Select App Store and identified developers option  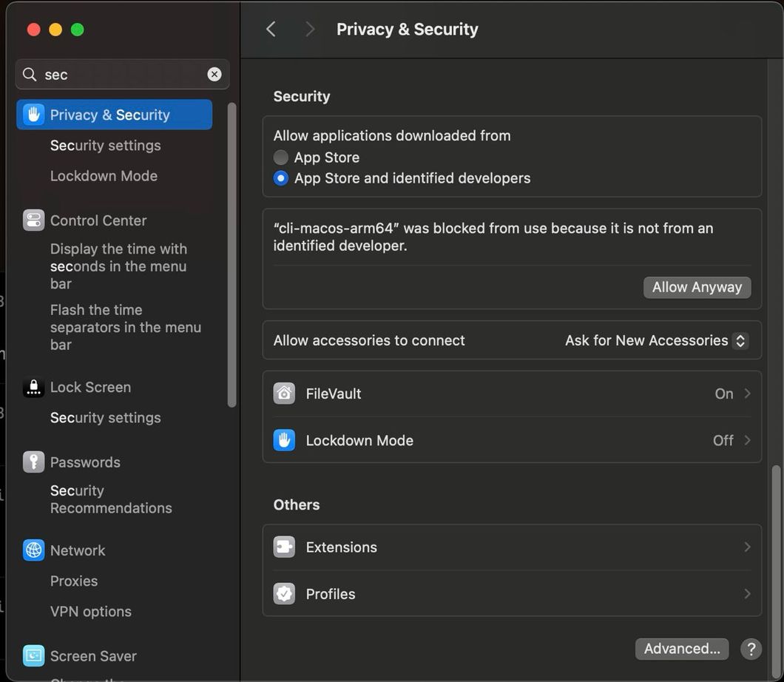281,178
